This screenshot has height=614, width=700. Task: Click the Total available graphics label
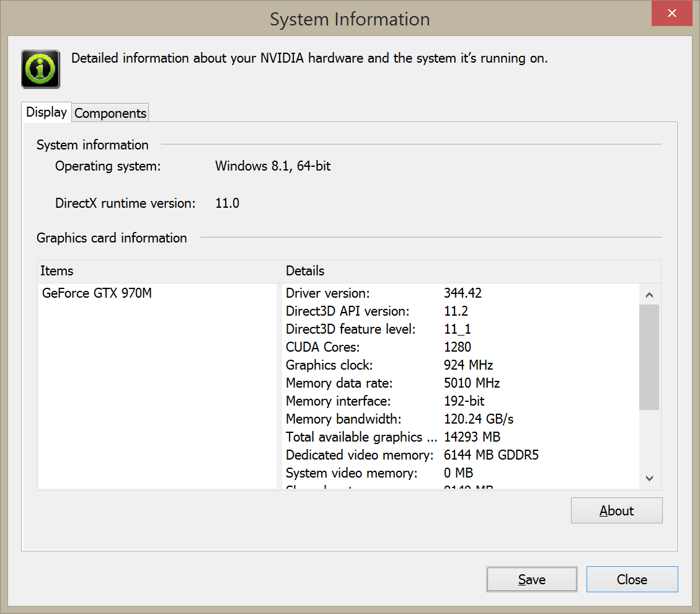tap(361, 437)
